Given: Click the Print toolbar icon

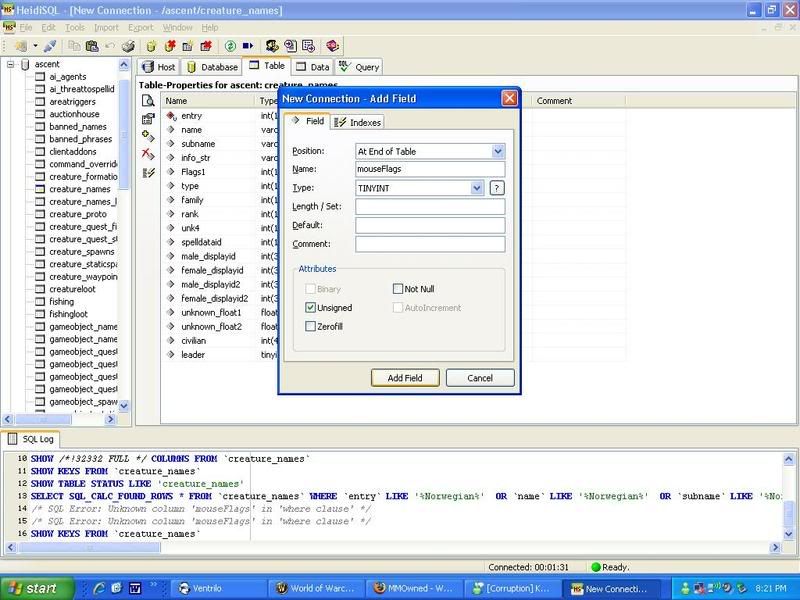Looking at the screenshot, I should pyautogui.click(x=128, y=46).
